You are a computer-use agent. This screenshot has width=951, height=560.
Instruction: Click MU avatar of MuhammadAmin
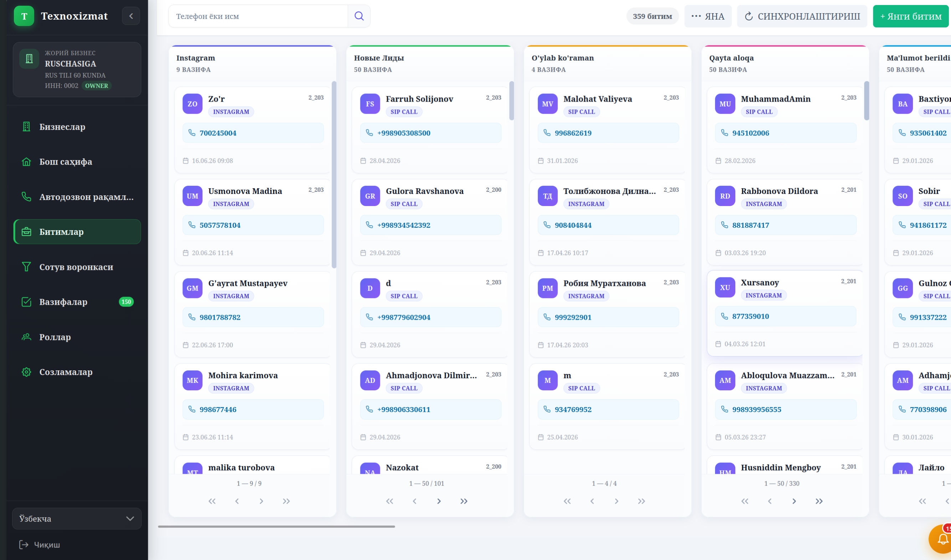[725, 104]
